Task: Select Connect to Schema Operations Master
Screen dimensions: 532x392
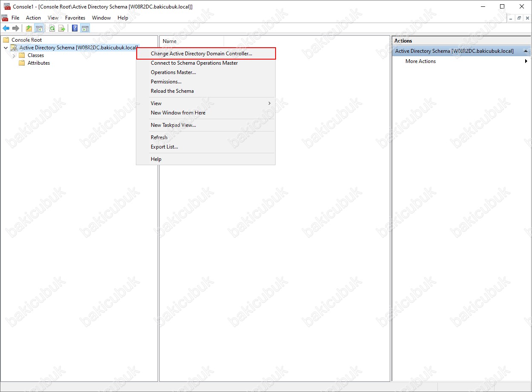Action: click(206, 63)
